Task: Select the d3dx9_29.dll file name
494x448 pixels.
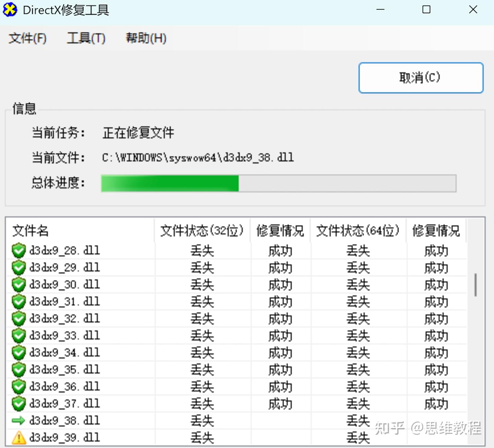Action: point(65,268)
